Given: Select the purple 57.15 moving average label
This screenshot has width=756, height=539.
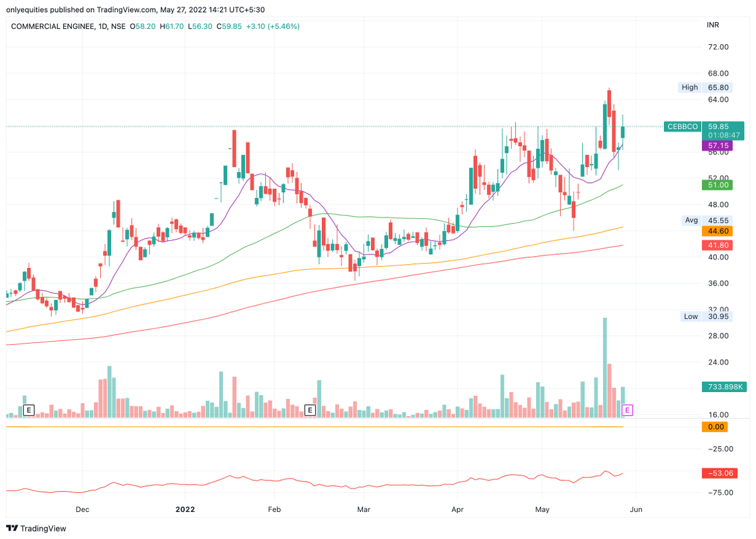Looking at the screenshot, I should coord(717,146).
